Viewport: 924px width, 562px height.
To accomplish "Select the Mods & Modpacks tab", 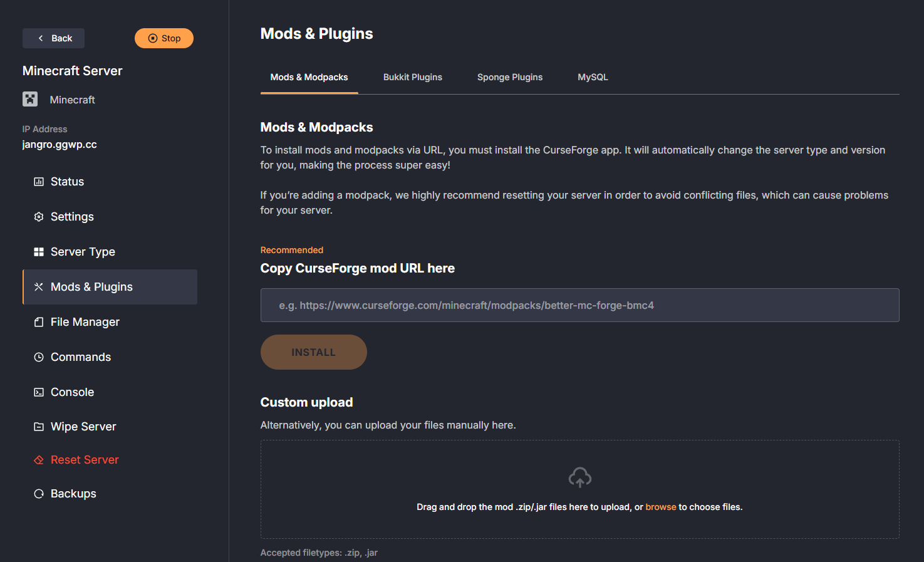I will (x=309, y=76).
